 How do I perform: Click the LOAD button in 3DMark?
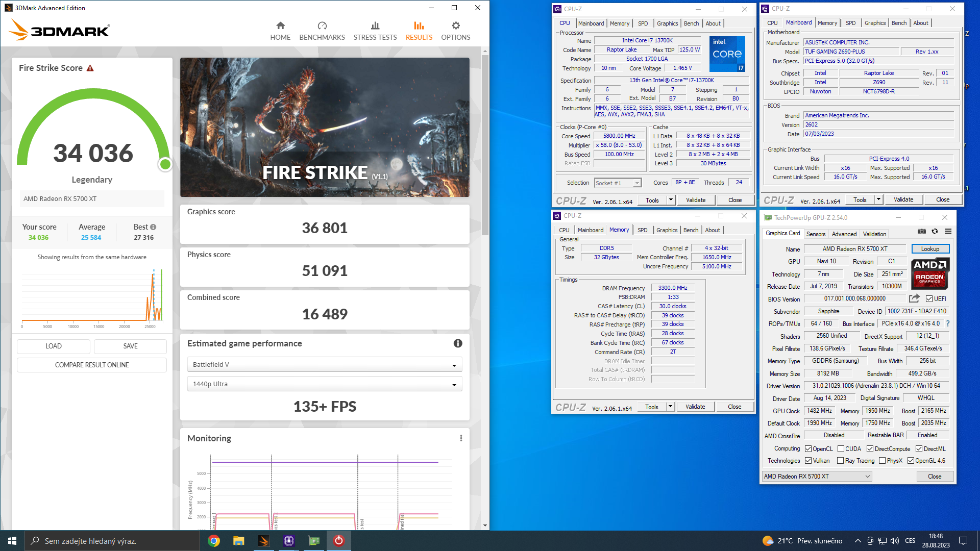point(54,346)
